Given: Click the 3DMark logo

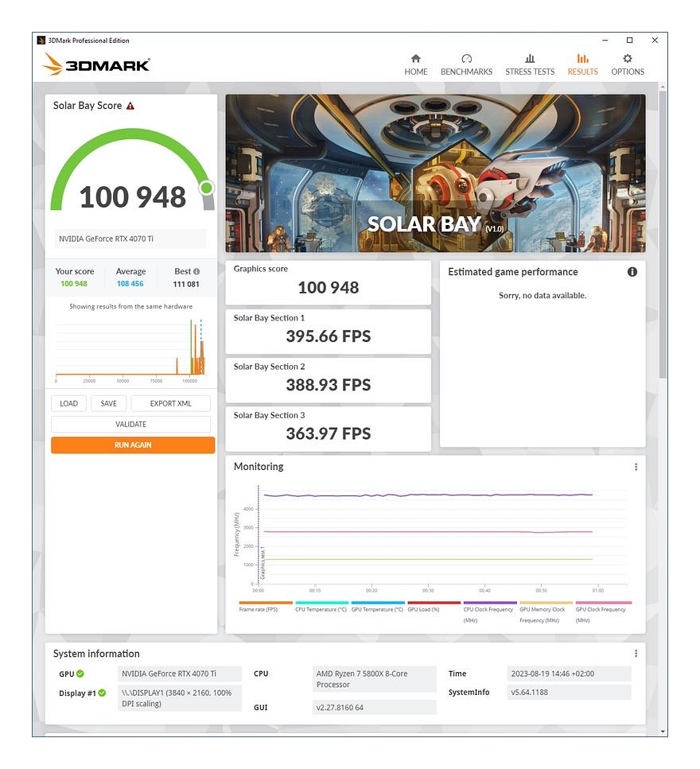Looking at the screenshot, I should pyautogui.click(x=96, y=64).
